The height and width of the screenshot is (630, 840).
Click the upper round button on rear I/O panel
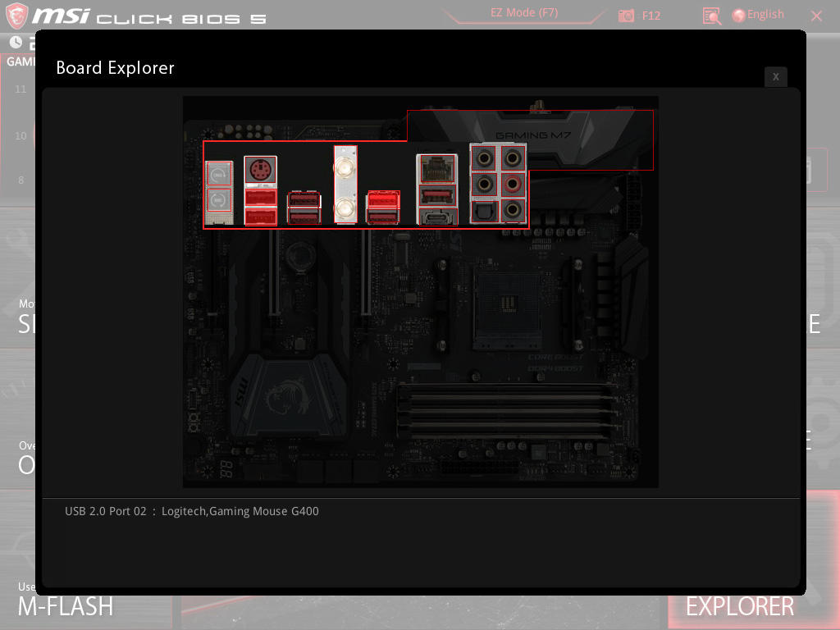click(x=218, y=174)
